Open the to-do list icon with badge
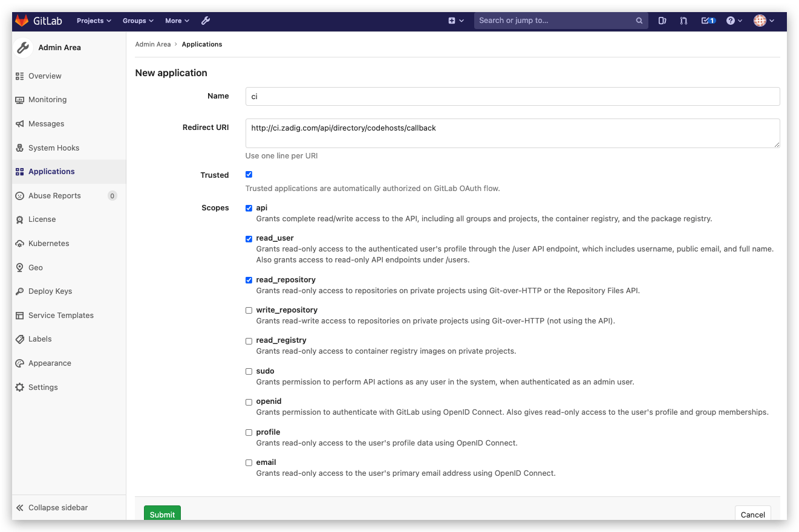 coord(708,21)
